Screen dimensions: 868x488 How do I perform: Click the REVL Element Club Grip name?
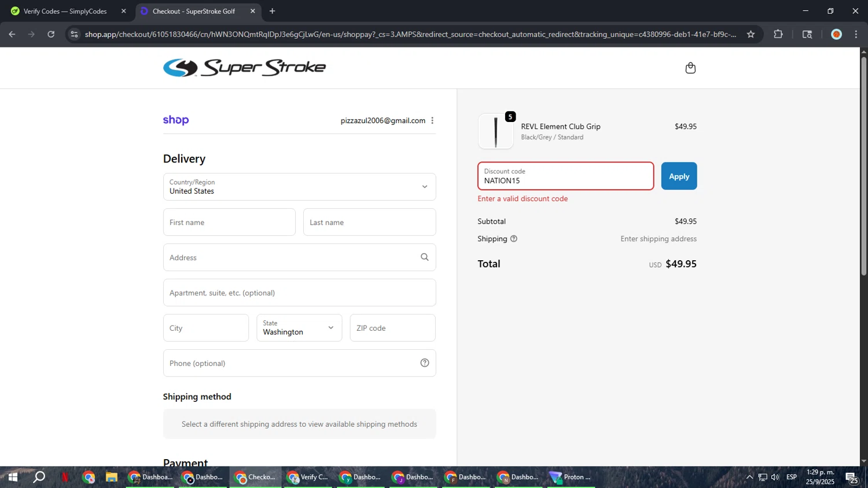561,127
